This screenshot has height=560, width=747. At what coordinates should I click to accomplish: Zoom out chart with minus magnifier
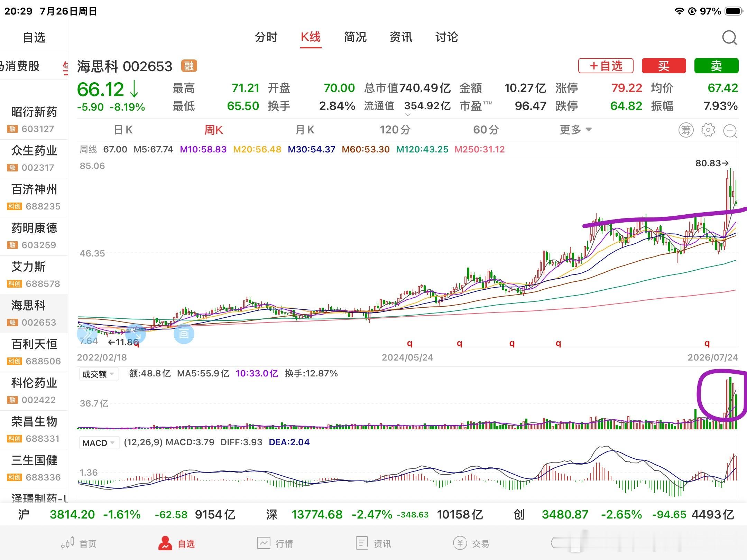(730, 131)
